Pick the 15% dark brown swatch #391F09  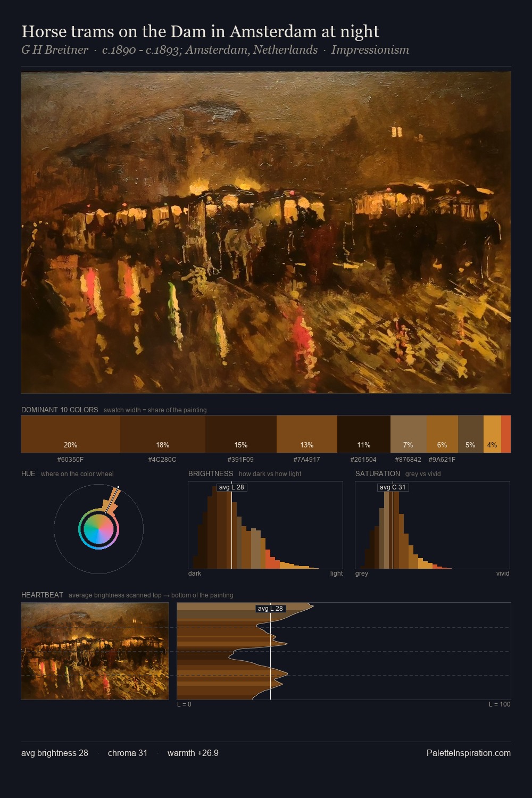pyautogui.click(x=241, y=434)
